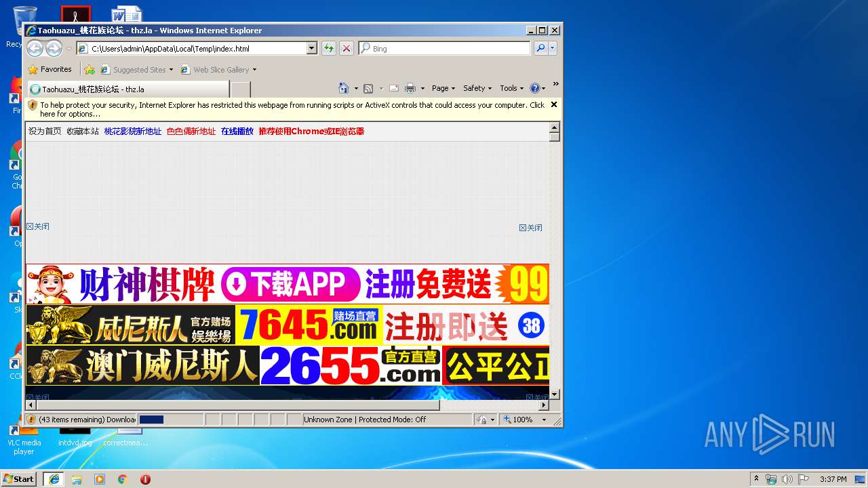Open the Page menu
The image size is (868, 488).
[x=443, y=88]
